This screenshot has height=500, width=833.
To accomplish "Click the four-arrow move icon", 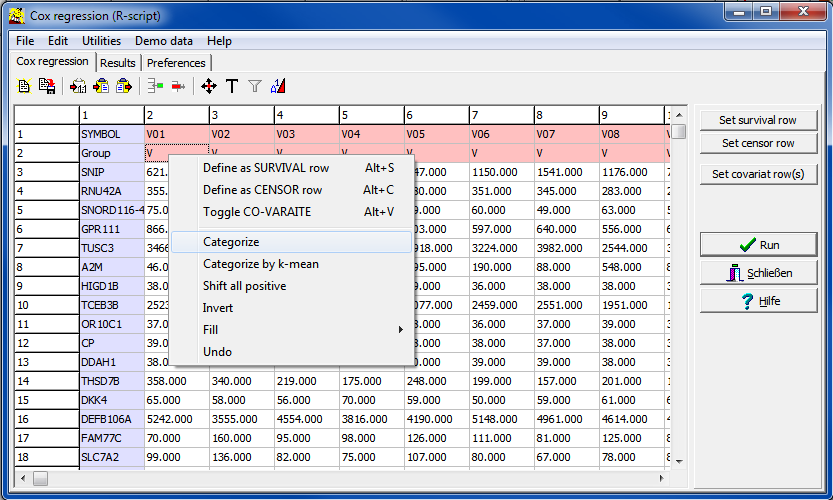I will 209,86.
